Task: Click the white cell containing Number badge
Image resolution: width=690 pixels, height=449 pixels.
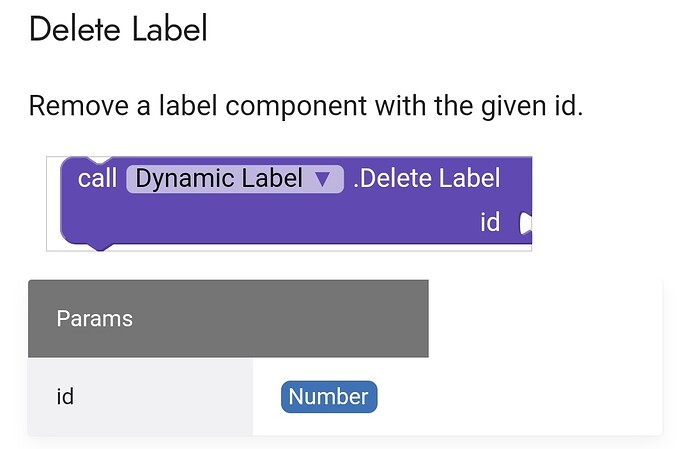Action: click(458, 396)
